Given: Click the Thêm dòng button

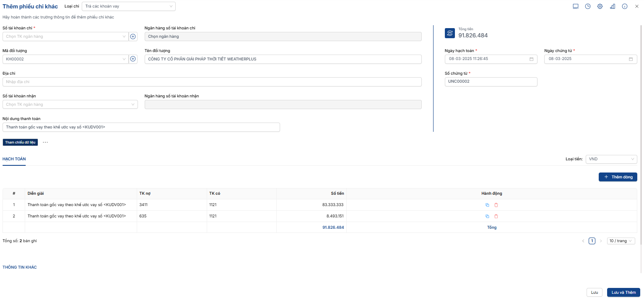Looking at the screenshot, I should coord(618,177).
